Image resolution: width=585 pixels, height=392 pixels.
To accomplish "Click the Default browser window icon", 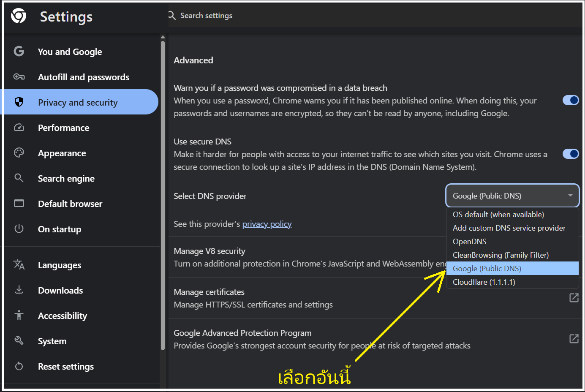I will coord(19,203).
